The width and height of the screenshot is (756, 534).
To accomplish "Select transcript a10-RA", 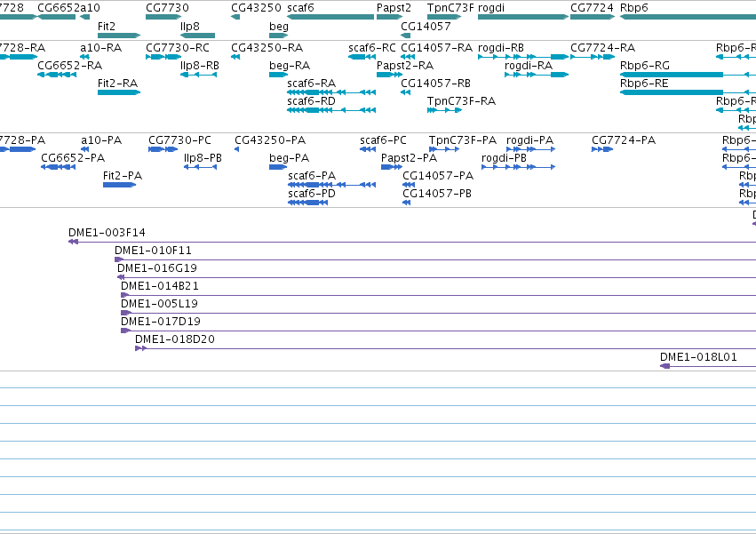I will (85, 57).
